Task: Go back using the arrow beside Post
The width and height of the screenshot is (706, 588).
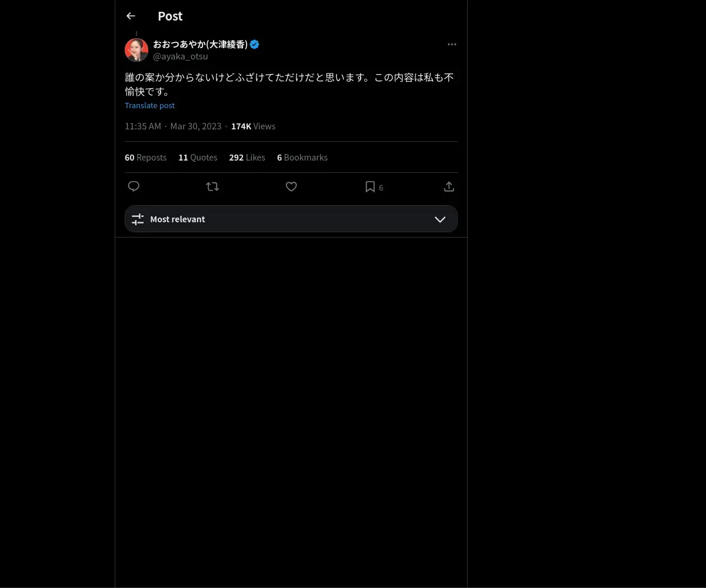Action: click(131, 16)
